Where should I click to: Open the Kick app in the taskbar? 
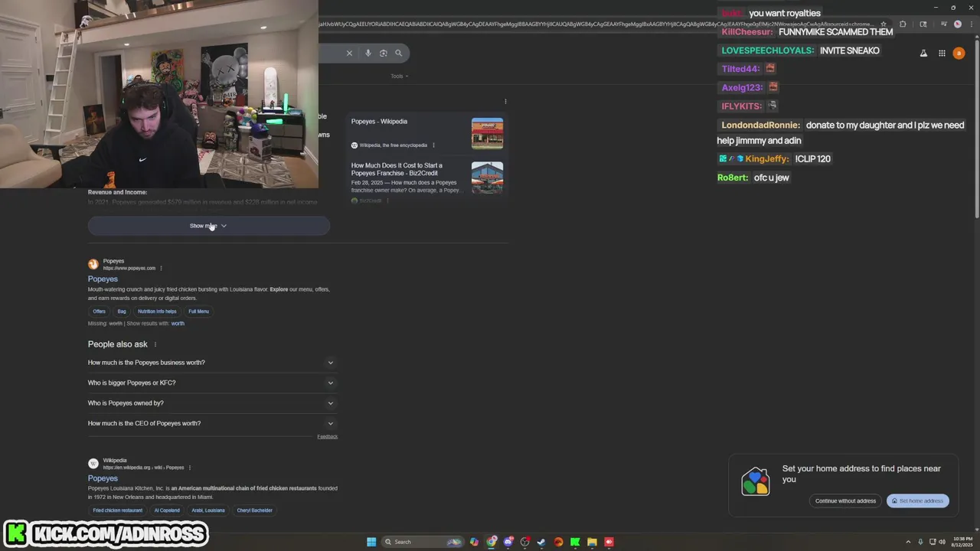[575, 542]
